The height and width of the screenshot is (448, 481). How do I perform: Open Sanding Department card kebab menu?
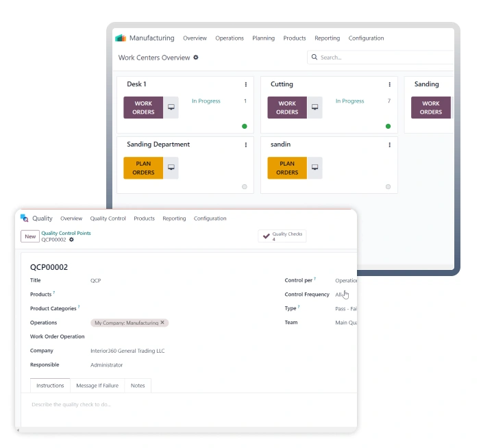(x=246, y=145)
